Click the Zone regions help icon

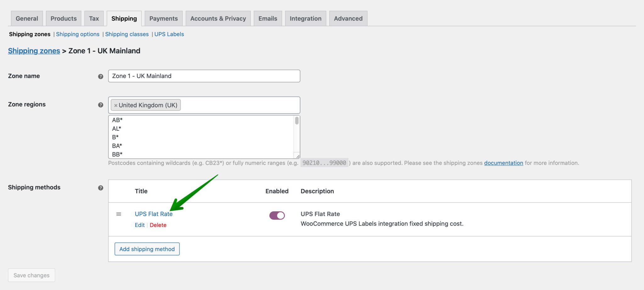pyautogui.click(x=101, y=105)
